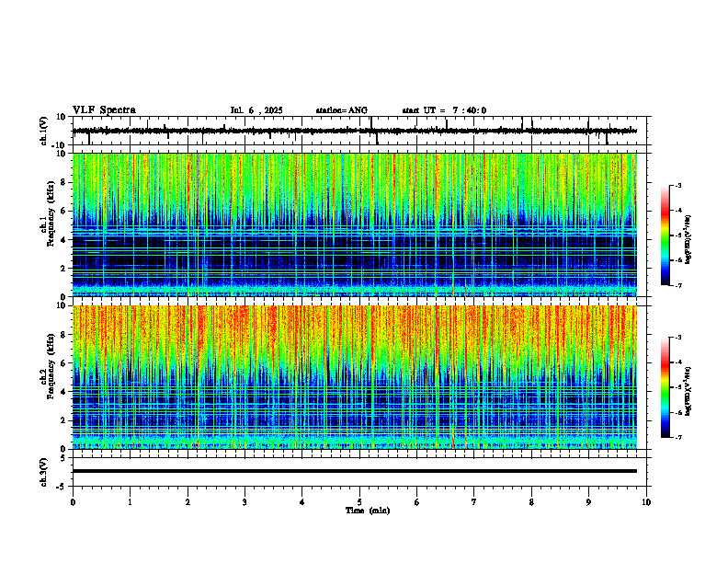Click the "-3" label on ch.1 color scale
728x563 pixels.
(677, 185)
